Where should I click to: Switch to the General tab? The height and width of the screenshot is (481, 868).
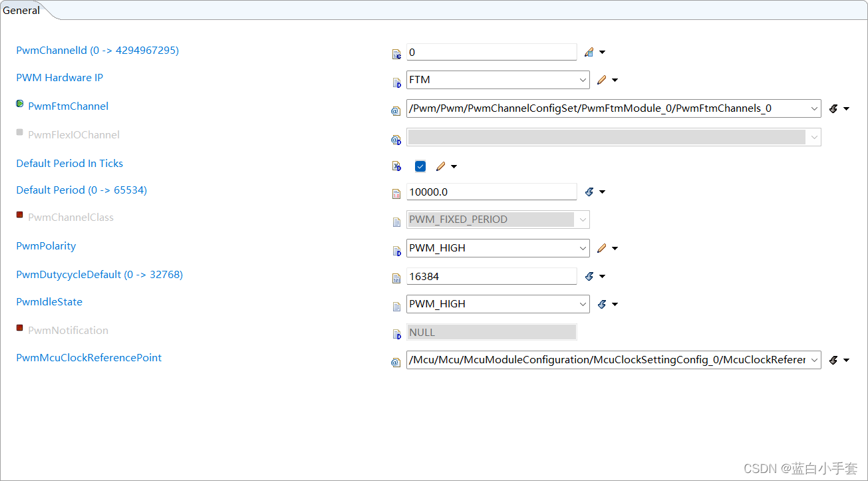21,10
